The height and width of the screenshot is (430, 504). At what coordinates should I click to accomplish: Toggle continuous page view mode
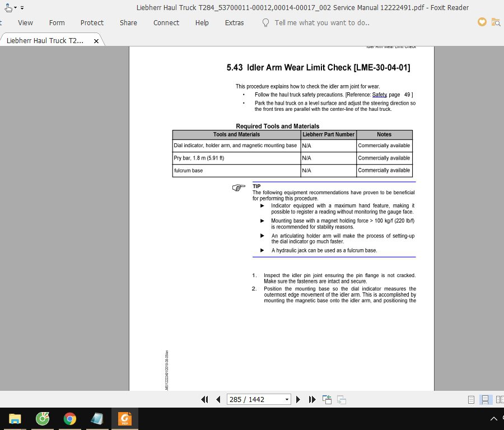(x=485, y=400)
